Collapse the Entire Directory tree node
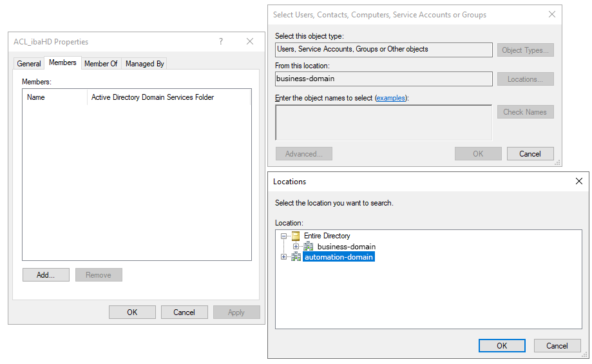Image resolution: width=592 pixels, height=364 pixels. 284,236
